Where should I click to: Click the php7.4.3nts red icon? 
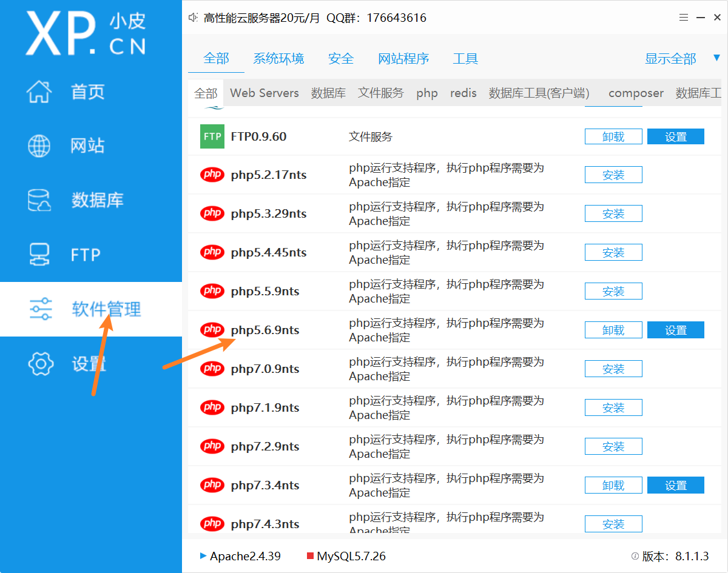pyautogui.click(x=212, y=523)
